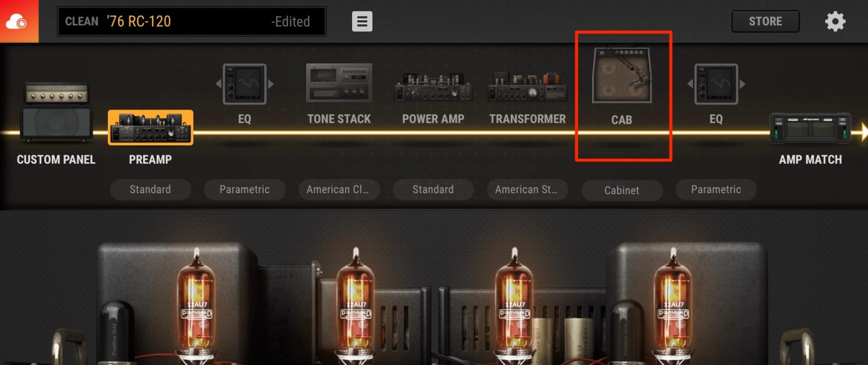
Task: Open the Power Amp module icon
Action: [433, 86]
